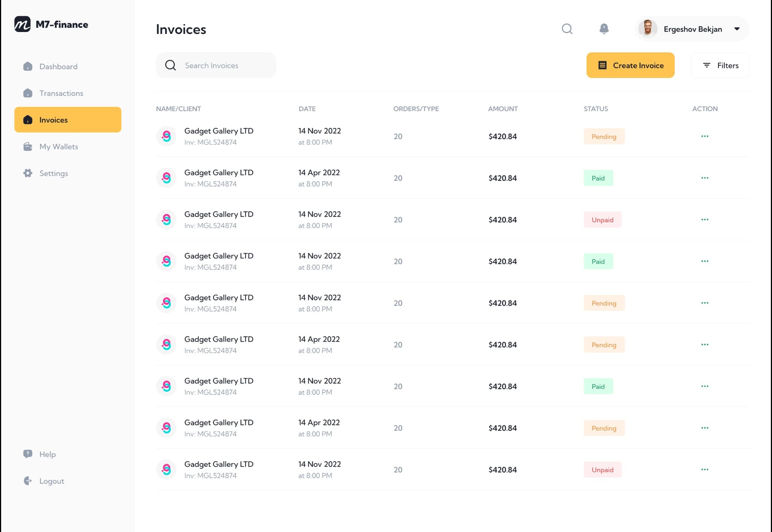Click the Help question mark icon

(27, 454)
